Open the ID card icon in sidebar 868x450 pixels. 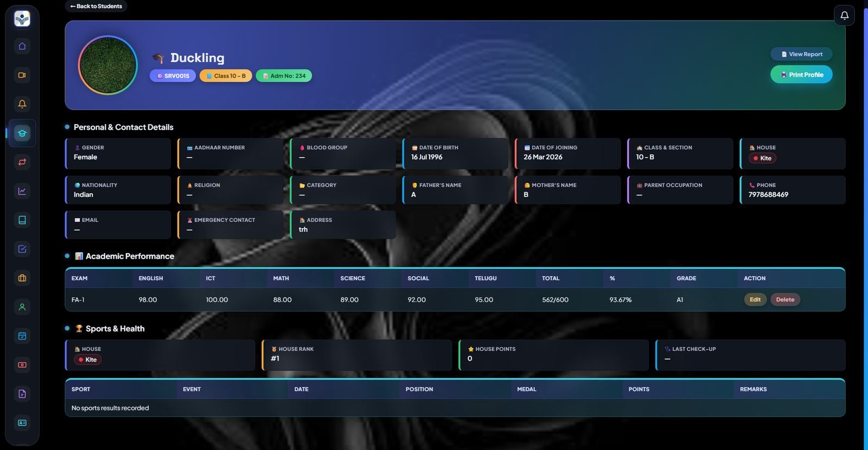point(22,423)
